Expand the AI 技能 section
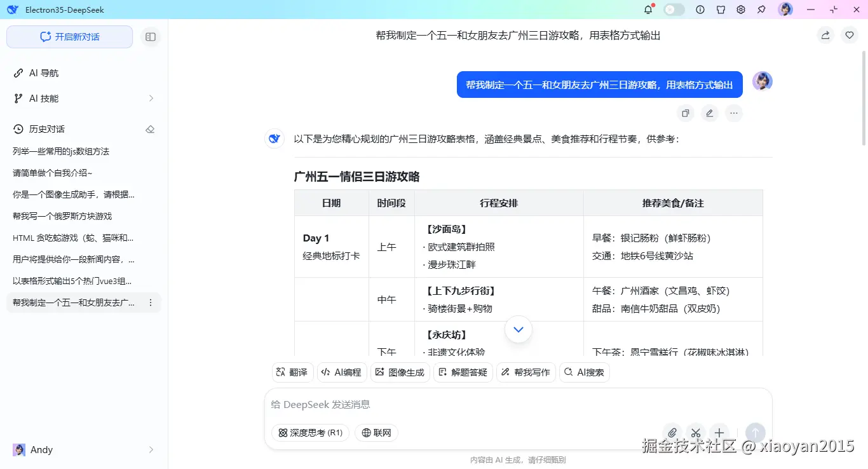The image size is (868, 469). [x=151, y=99]
